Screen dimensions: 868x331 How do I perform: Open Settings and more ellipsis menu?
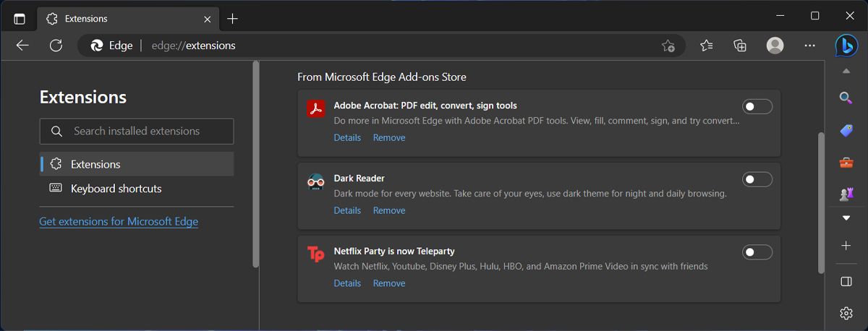(809, 46)
